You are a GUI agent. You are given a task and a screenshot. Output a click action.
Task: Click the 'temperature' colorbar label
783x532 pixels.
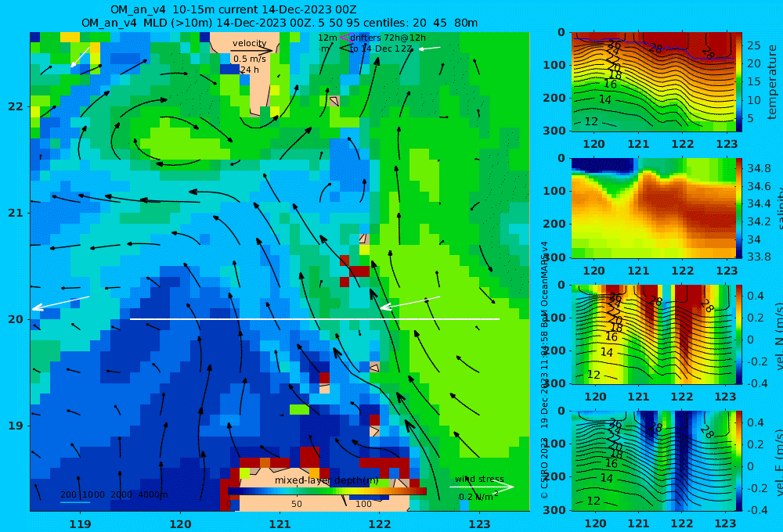click(772, 82)
